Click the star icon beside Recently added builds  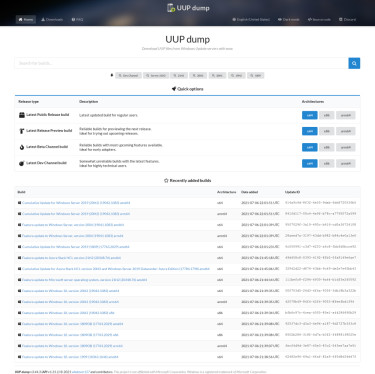point(166,180)
